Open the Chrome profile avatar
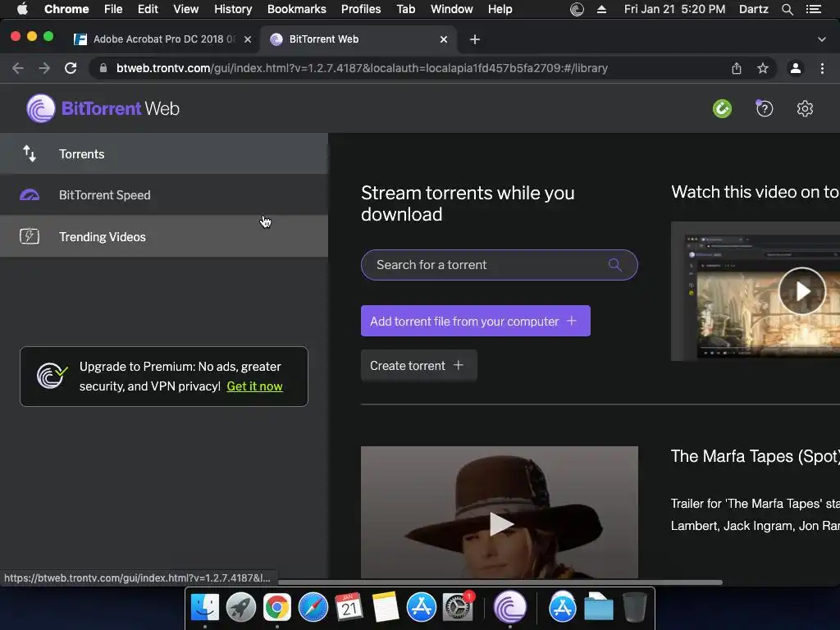The width and height of the screenshot is (840, 630). click(x=796, y=68)
